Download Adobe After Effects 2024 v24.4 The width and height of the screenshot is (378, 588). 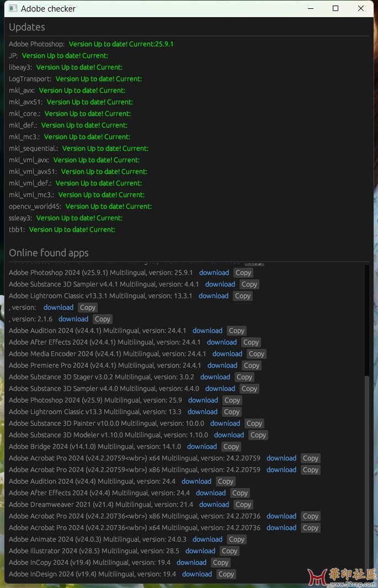211,494
